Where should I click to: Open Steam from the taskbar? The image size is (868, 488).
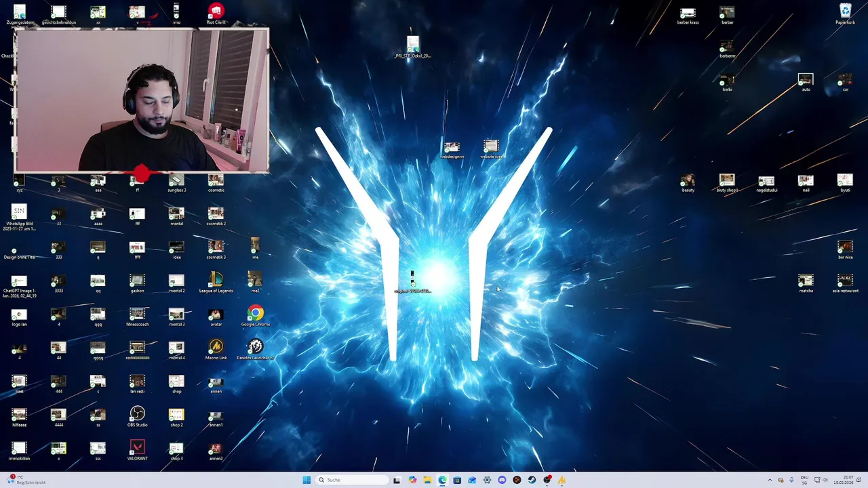tap(532, 480)
